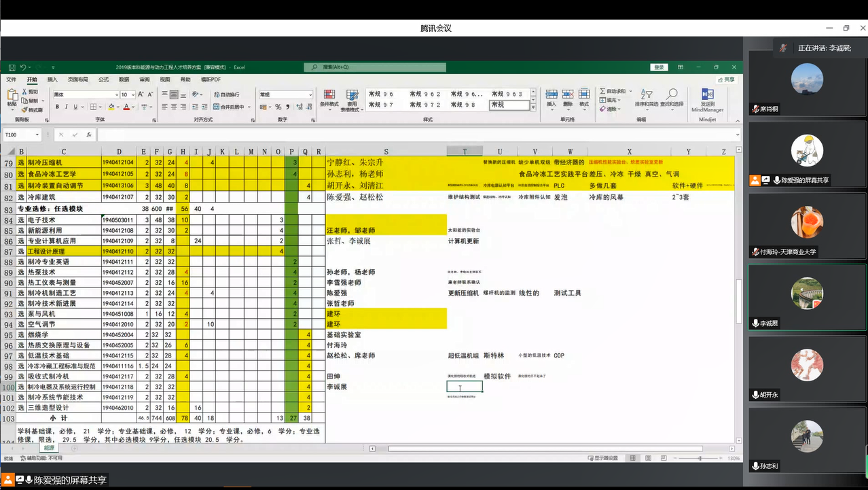Click the Insert Function fx icon
The height and width of the screenshot is (490, 868).
[x=88, y=135]
